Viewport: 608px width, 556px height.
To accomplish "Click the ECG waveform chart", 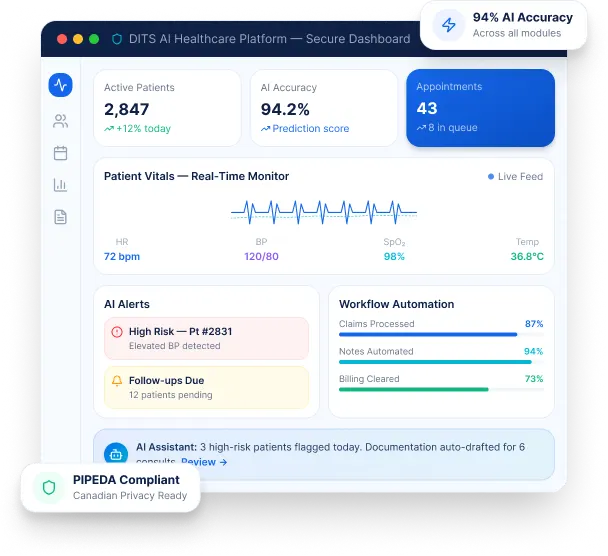I will click(x=324, y=212).
